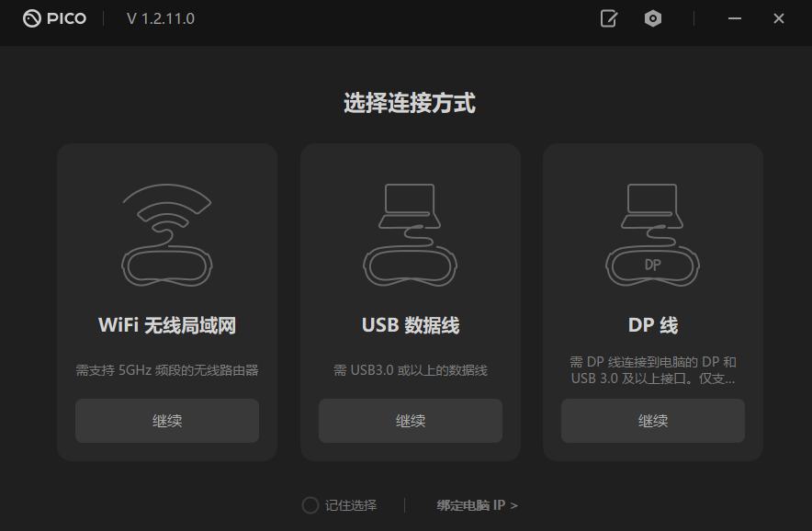This screenshot has width=812, height=531.
Task: Click the PICO logo icon
Action: [x=32, y=18]
